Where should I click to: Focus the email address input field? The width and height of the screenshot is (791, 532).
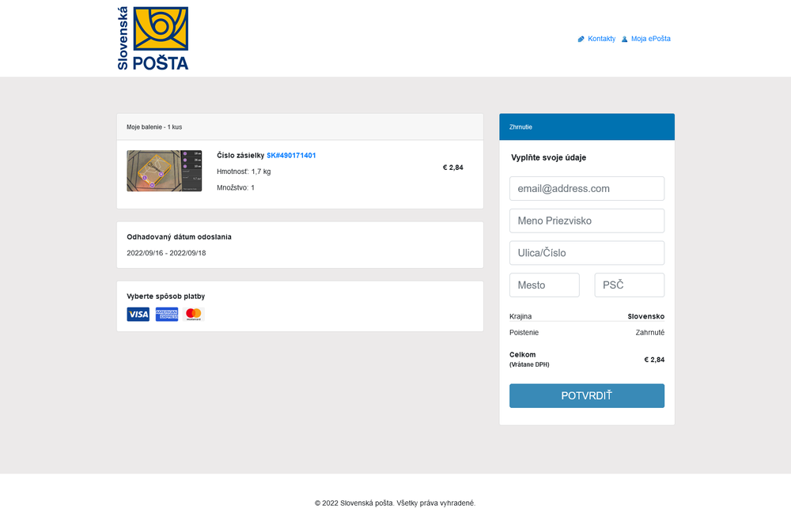click(586, 189)
